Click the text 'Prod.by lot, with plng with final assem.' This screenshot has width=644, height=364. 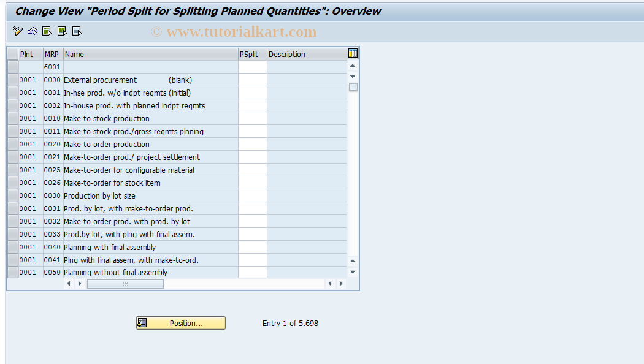pos(129,234)
